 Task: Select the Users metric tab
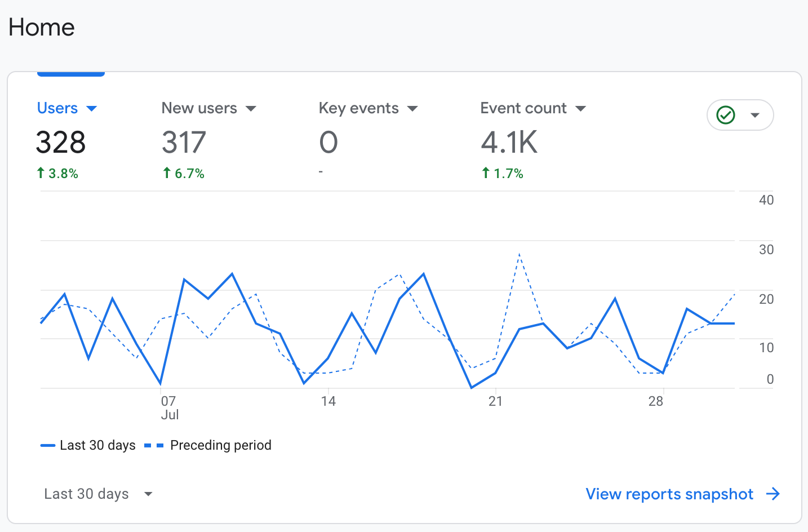[57, 108]
